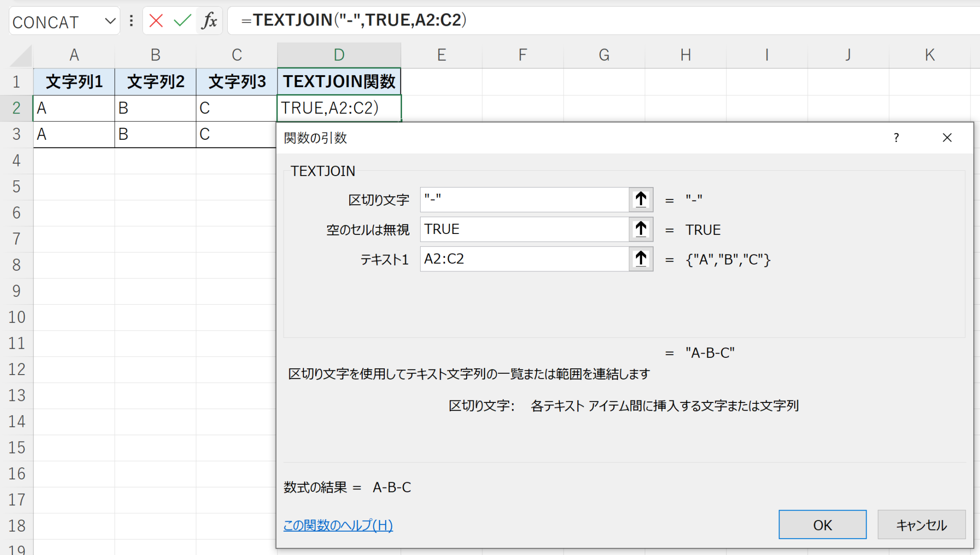Click the range selector beside 空のセルは無視 field

pos(641,229)
